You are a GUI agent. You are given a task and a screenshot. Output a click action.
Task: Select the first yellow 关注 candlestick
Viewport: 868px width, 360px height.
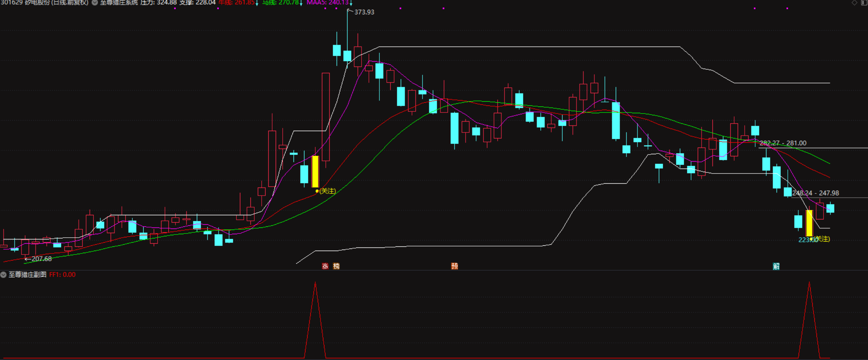[315, 171]
